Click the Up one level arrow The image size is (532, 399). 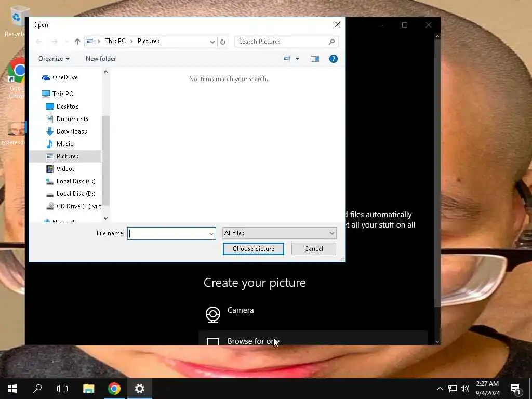(x=77, y=42)
